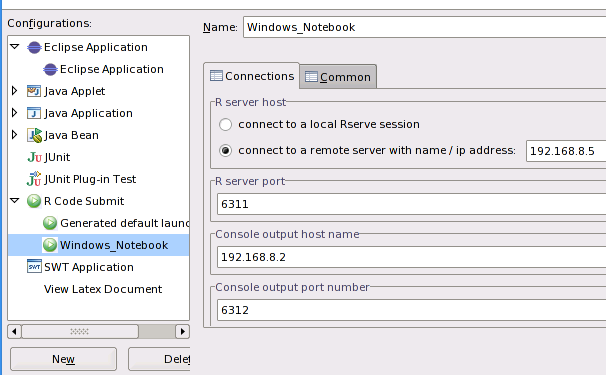Click the Java Application icon
This screenshot has width=606, height=375.
click(x=34, y=113)
